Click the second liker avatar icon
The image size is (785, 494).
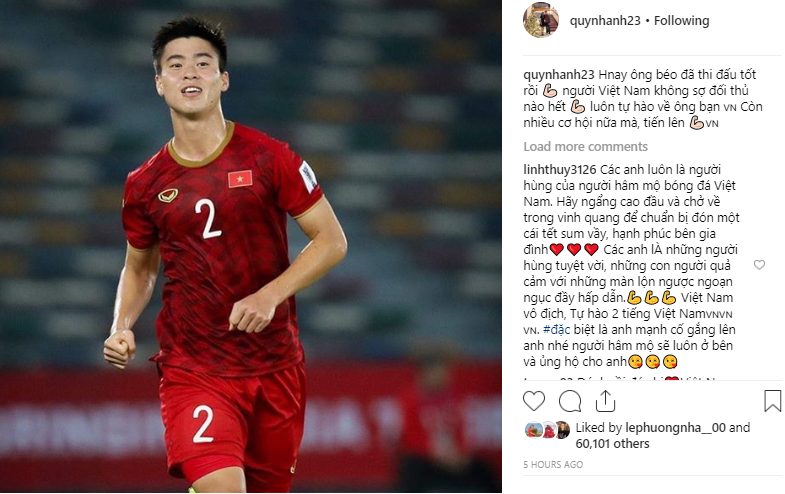549,429
